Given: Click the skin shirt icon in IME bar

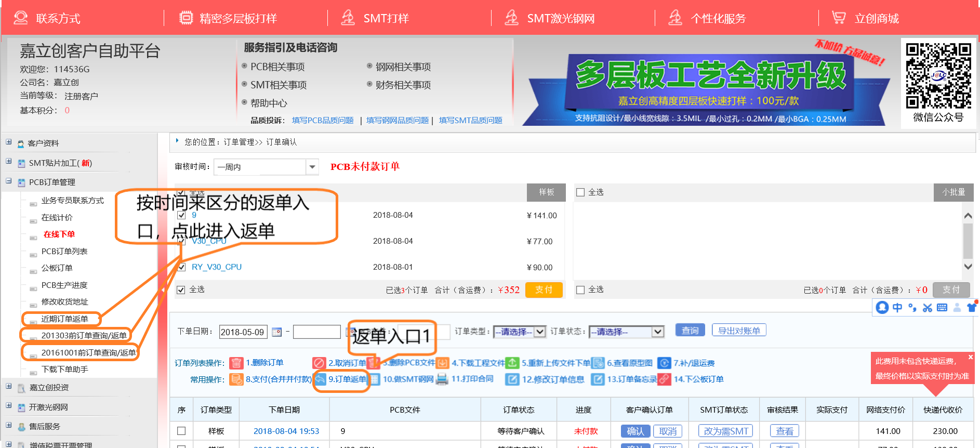Looking at the screenshot, I should point(971,307).
